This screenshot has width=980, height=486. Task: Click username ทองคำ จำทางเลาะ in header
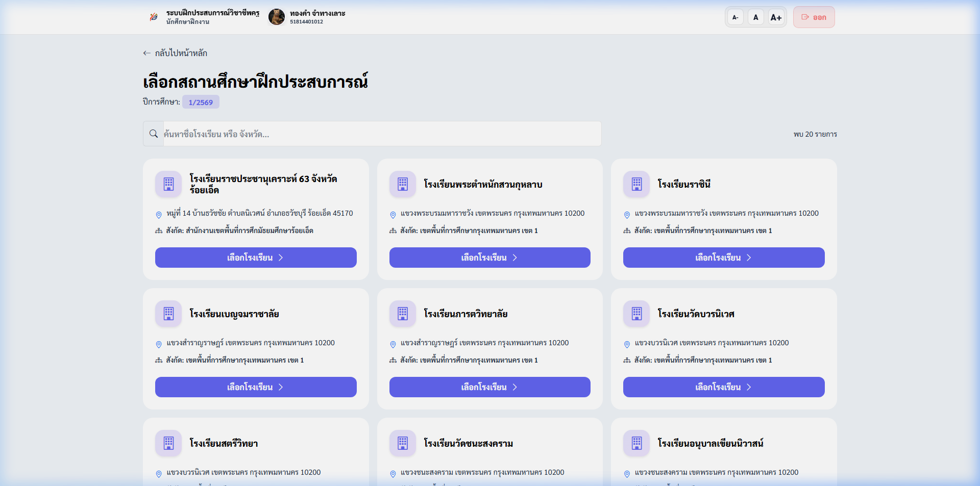(317, 13)
